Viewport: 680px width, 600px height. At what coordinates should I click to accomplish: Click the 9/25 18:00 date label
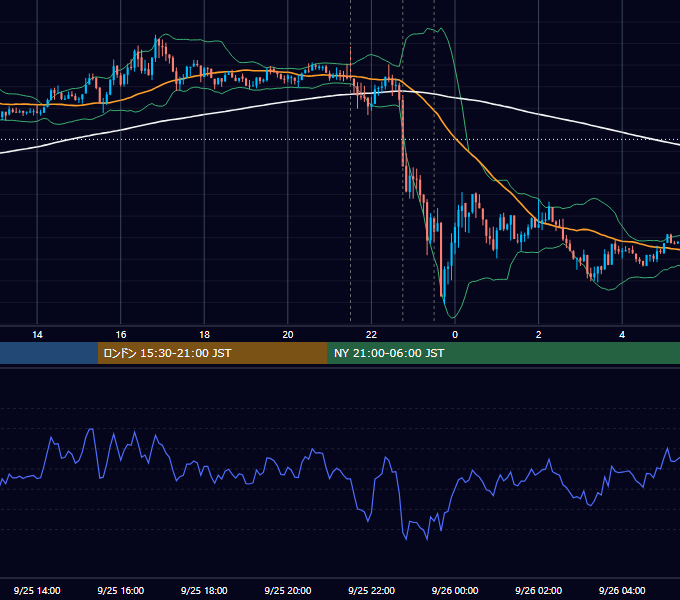click(x=204, y=590)
